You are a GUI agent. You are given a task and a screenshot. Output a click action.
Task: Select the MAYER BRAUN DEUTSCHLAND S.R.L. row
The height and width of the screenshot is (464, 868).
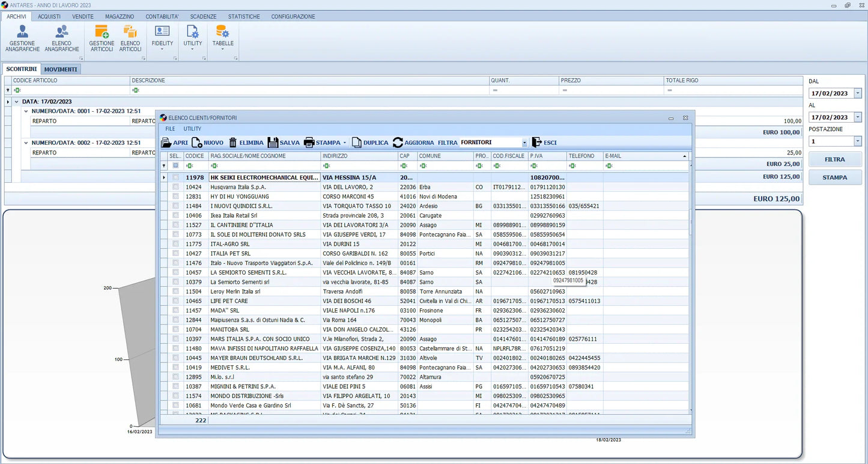[425, 358]
